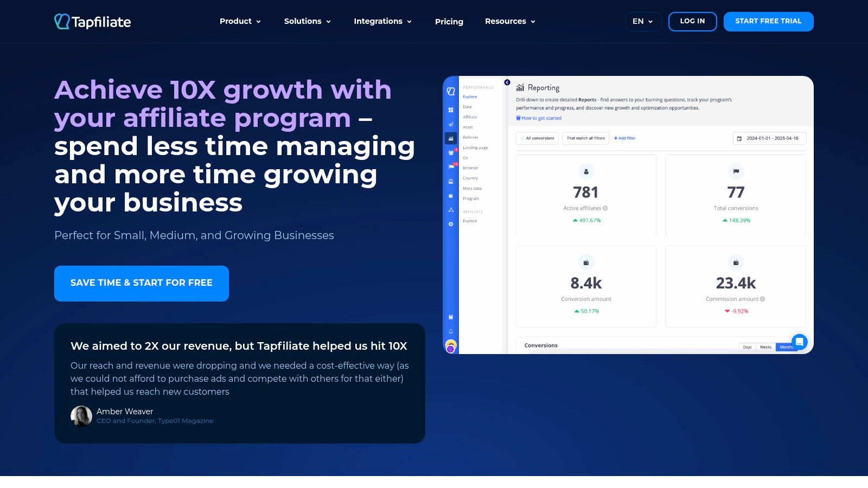868x488 pixels.
Task: Open the chat widget bubble icon
Action: [799, 342]
